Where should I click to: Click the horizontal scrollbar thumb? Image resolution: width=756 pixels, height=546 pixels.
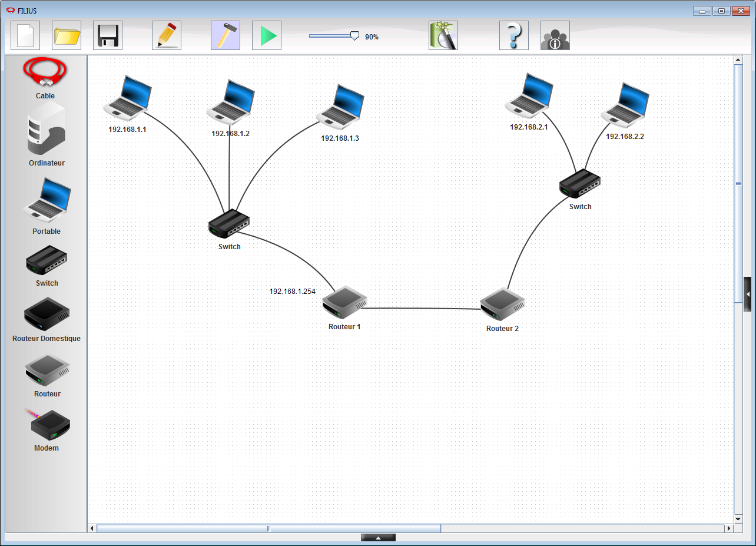click(268, 528)
